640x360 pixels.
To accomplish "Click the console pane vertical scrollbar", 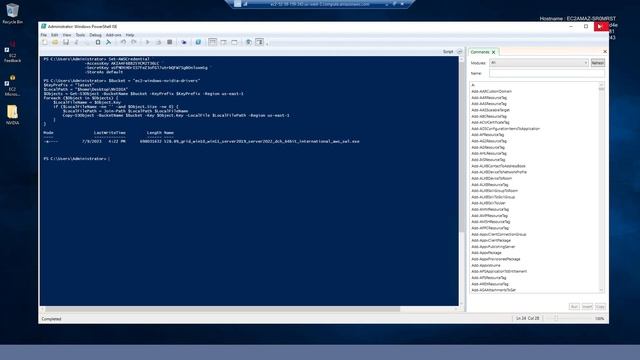I will tap(462, 181).
